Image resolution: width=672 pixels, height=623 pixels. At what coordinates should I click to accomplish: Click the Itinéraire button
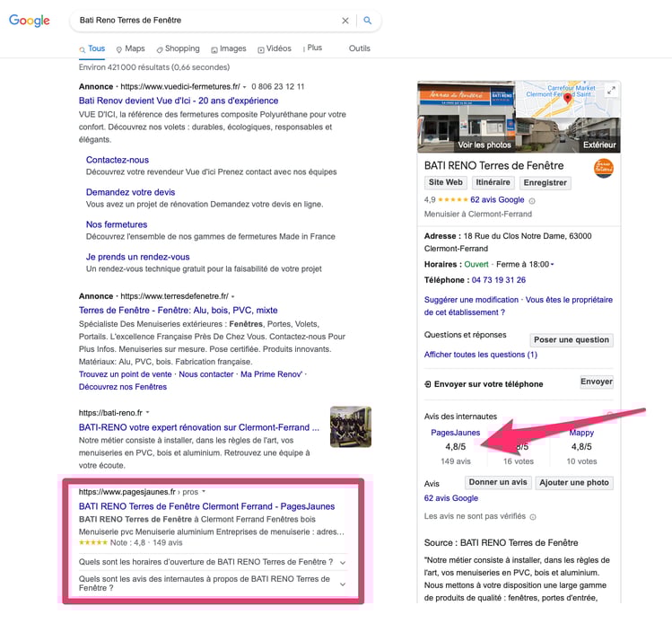pos(493,182)
